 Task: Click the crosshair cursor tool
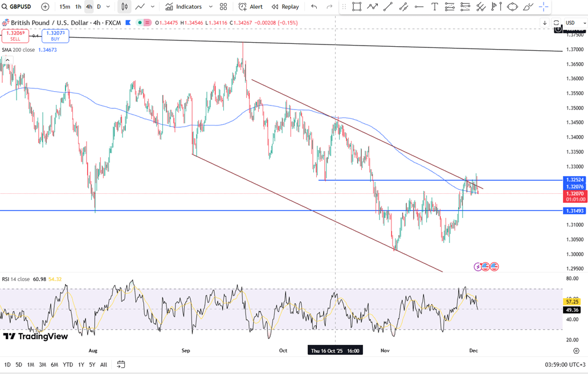[x=544, y=7]
